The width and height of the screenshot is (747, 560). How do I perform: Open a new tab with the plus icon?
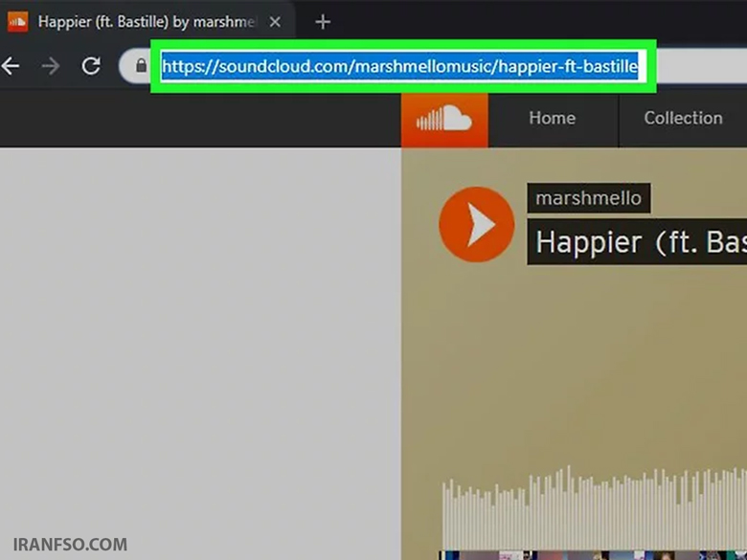[323, 21]
